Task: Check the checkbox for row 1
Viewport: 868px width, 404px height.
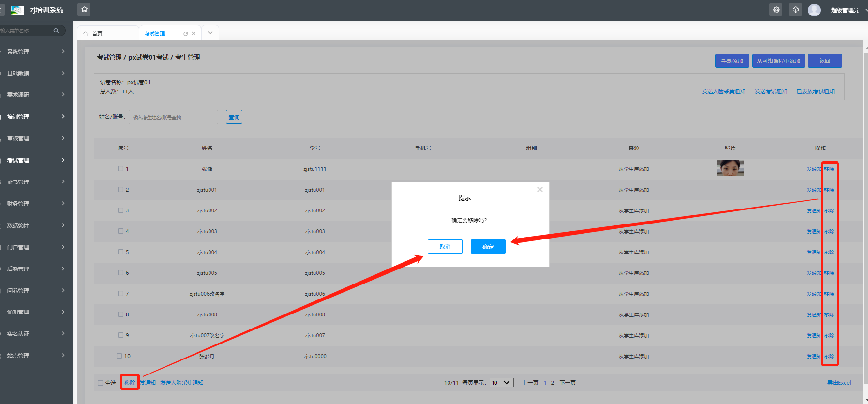Action: coord(120,169)
